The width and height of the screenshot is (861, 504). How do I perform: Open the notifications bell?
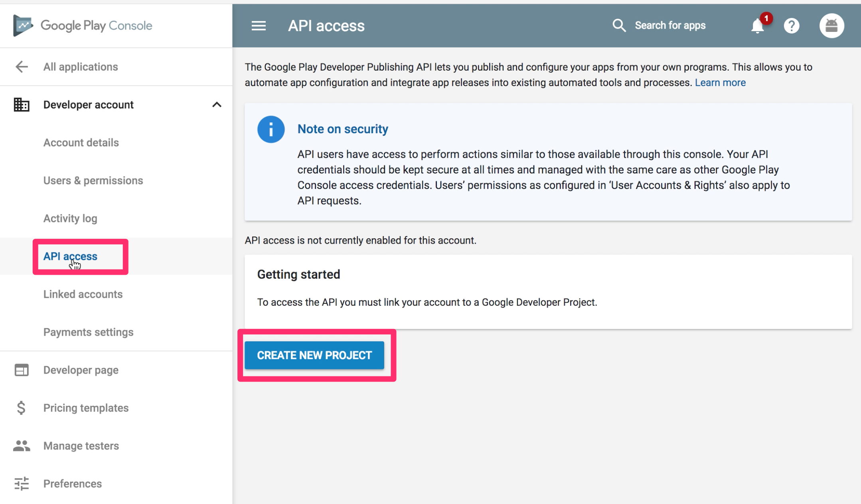click(758, 26)
